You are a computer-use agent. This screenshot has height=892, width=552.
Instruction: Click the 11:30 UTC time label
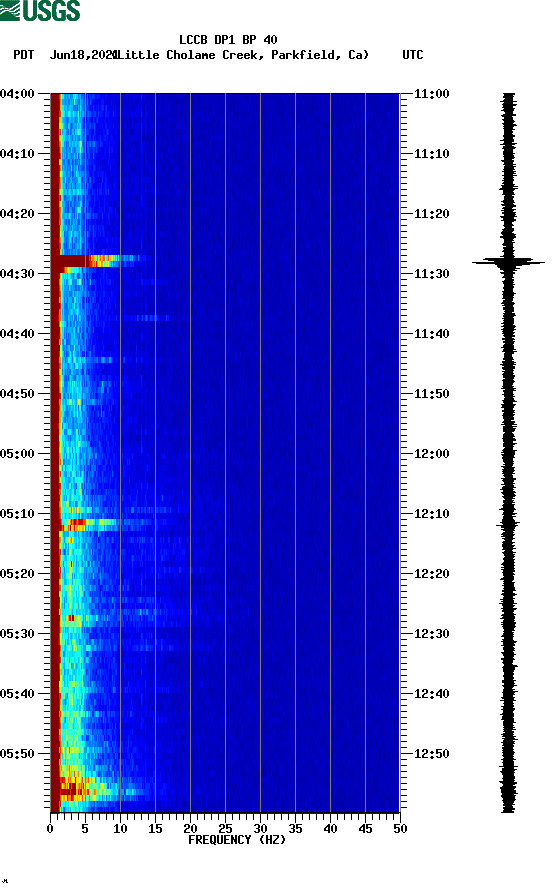(x=431, y=274)
